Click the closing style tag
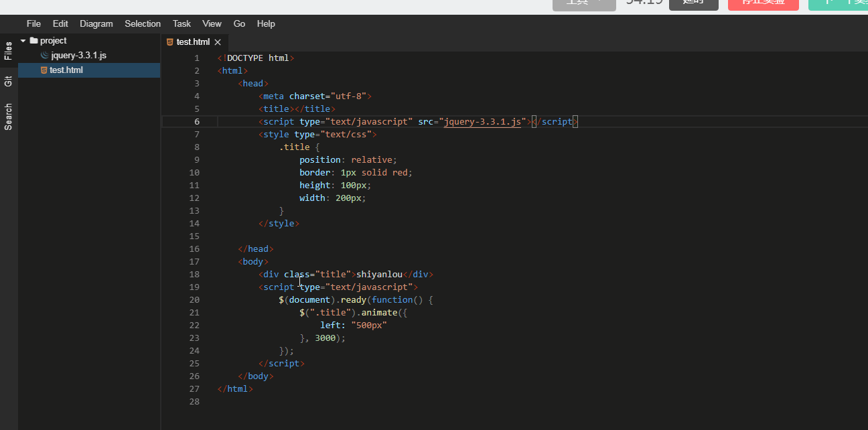The image size is (868, 430). point(279,224)
